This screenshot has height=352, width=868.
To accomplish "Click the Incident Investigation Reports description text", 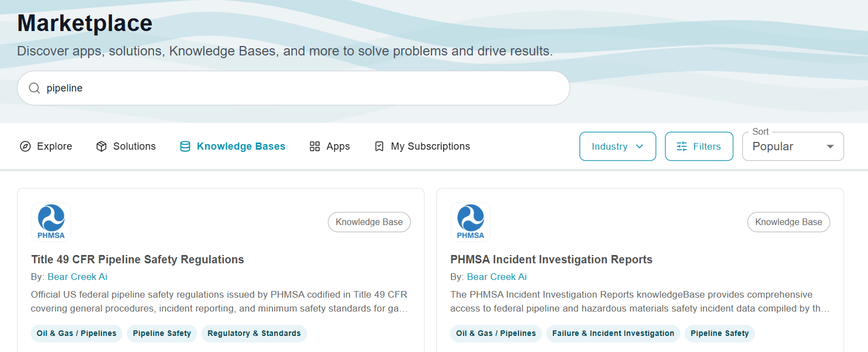I will (x=640, y=301).
